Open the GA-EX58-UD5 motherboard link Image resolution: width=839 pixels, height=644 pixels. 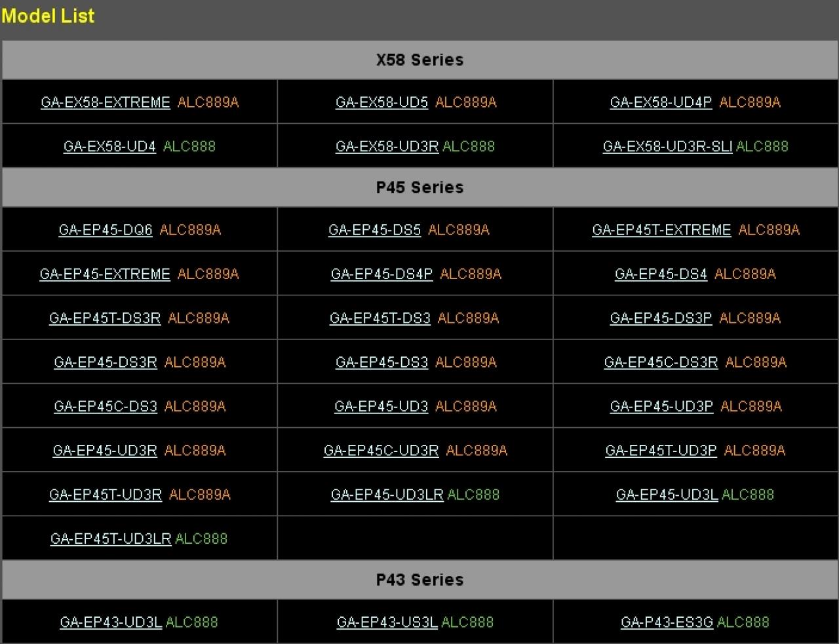[381, 102]
